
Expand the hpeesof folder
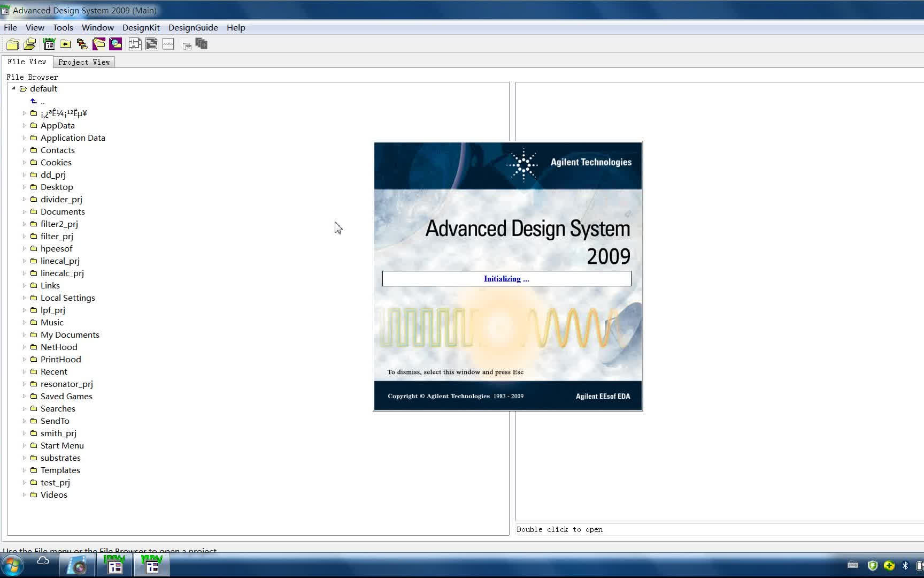coord(24,248)
